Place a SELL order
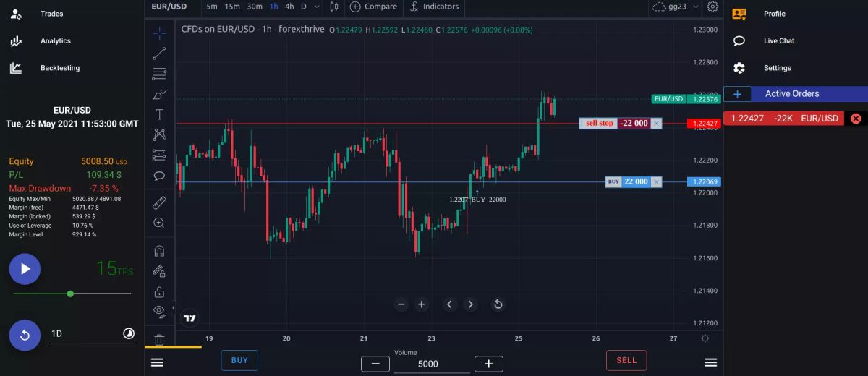The width and height of the screenshot is (868, 376). [626, 360]
